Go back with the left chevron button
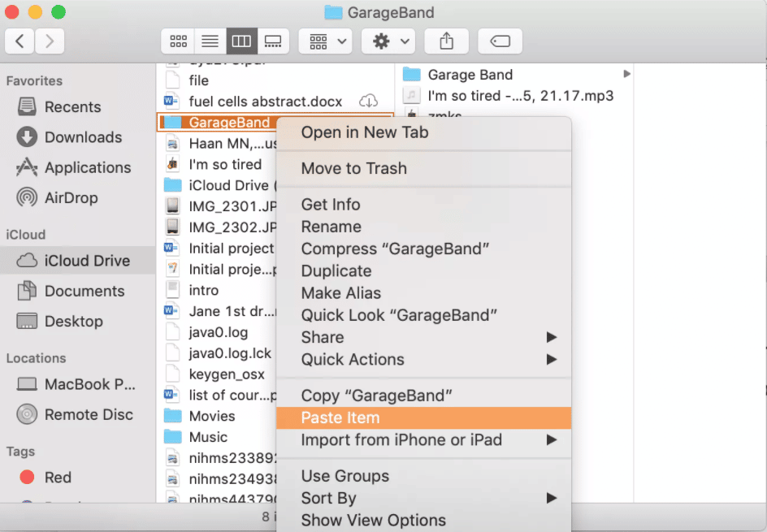 (19, 41)
